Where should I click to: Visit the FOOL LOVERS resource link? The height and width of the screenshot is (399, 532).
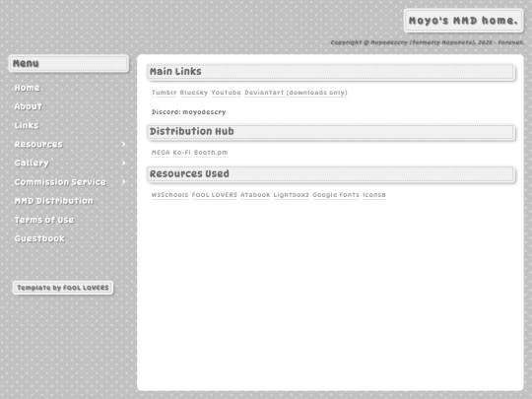215,195
